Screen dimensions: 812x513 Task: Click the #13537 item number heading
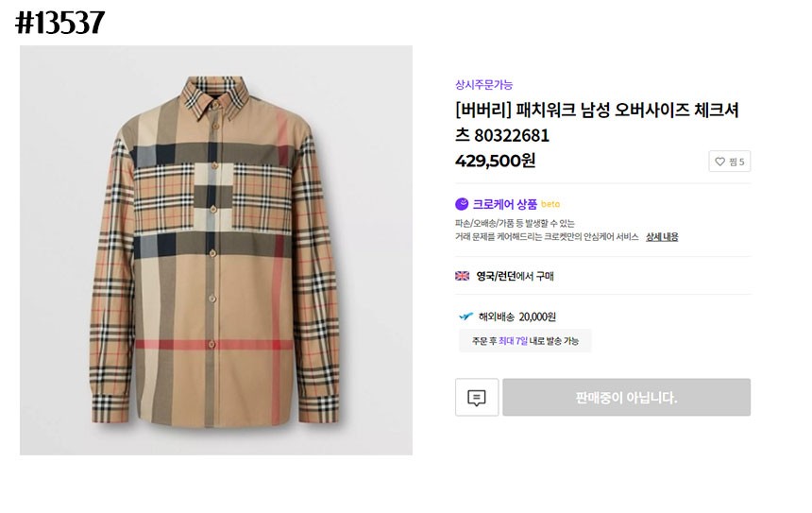[60, 23]
